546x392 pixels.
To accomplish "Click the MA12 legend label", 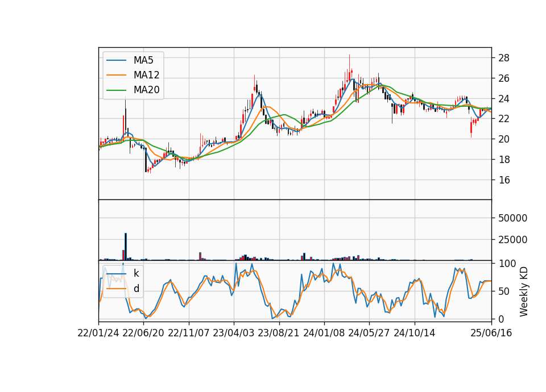I will pyautogui.click(x=146, y=75).
